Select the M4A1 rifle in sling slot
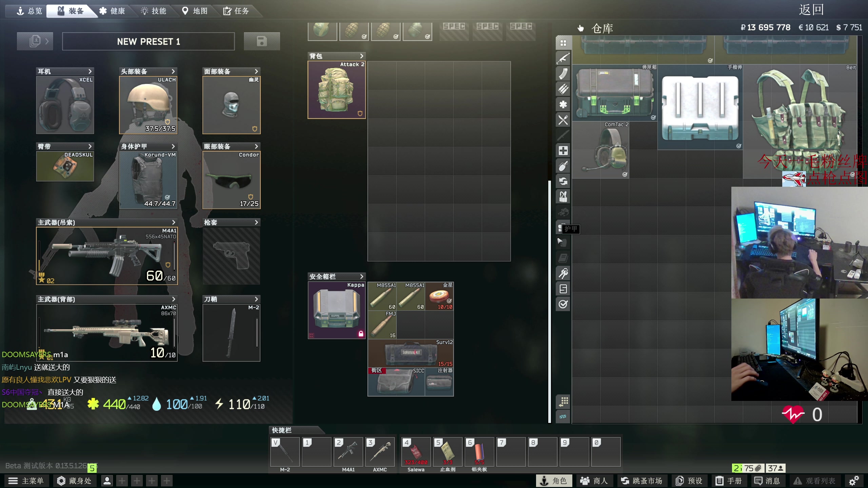868x488 pixels. coord(107,256)
